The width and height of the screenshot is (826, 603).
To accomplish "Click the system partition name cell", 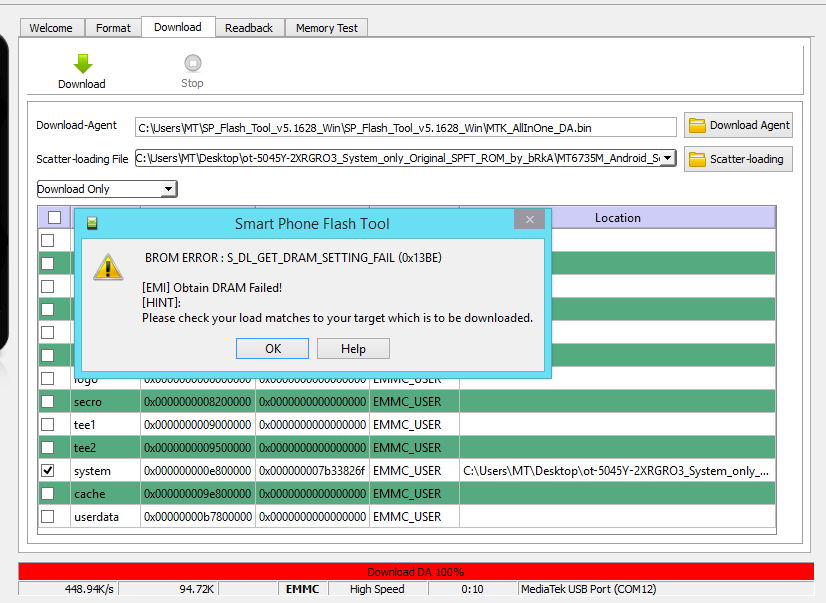I will pos(105,471).
